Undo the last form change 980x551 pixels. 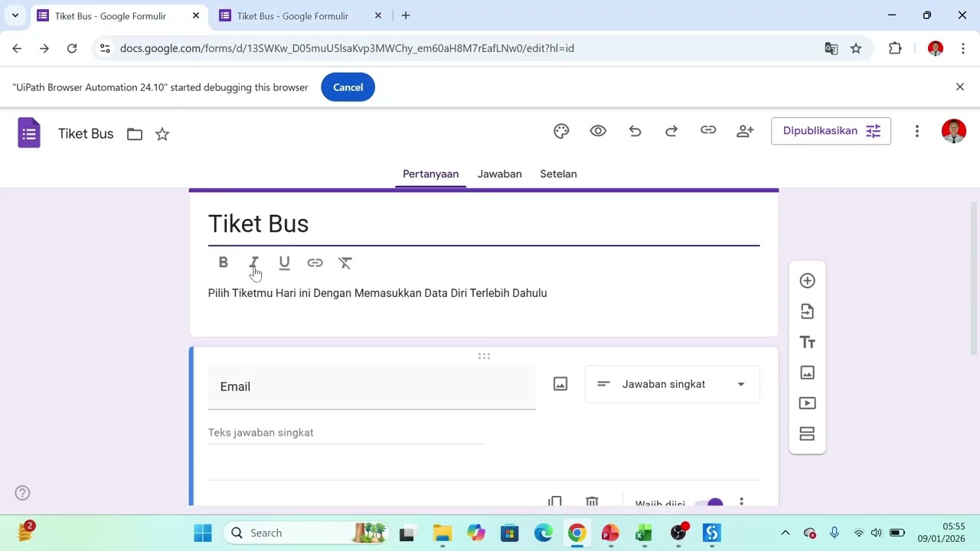[635, 131]
